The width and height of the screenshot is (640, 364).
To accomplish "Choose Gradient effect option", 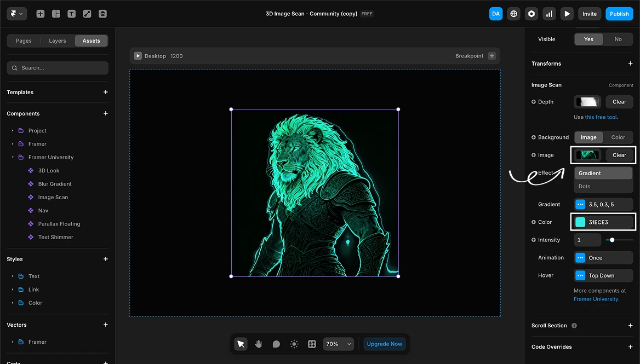I will (x=603, y=173).
